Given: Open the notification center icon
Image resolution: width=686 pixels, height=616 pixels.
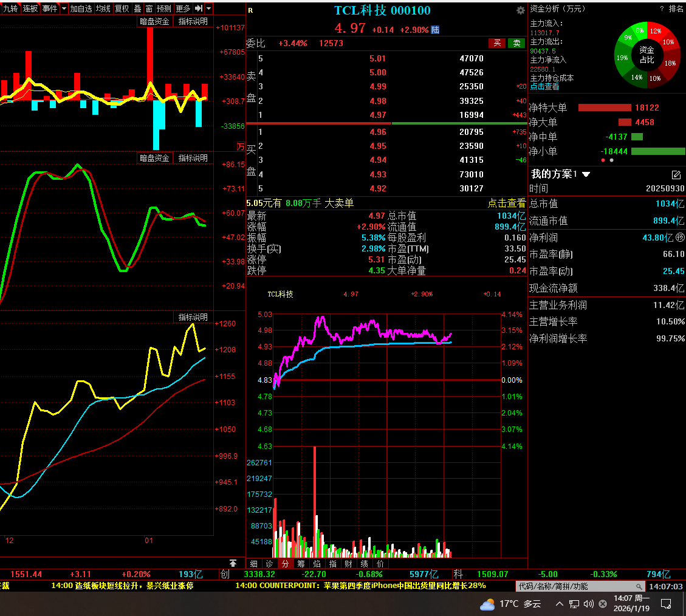Looking at the screenshot, I should click(x=666, y=604).
